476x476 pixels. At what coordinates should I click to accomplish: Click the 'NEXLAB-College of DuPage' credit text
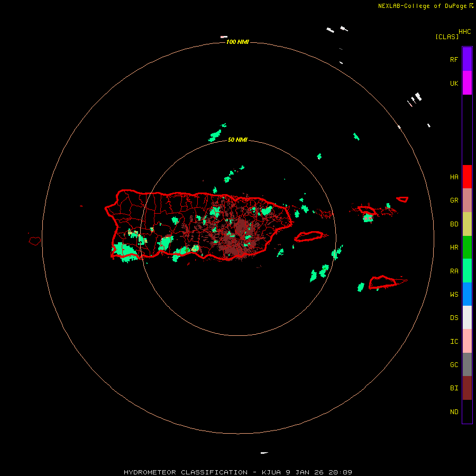422,6
